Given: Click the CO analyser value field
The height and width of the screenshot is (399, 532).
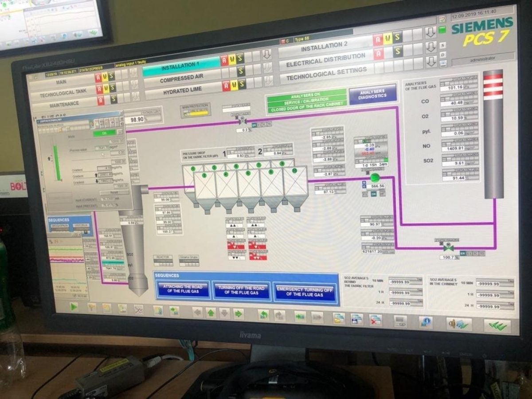Looking at the screenshot, I should pyautogui.click(x=459, y=103).
